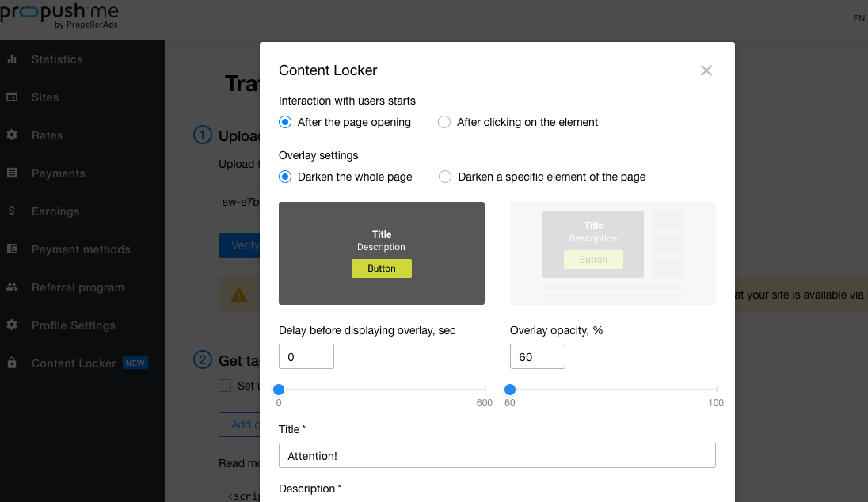Image resolution: width=868 pixels, height=502 pixels.
Task: Click the Payment methods wallet icon
Action: [12, 249]
